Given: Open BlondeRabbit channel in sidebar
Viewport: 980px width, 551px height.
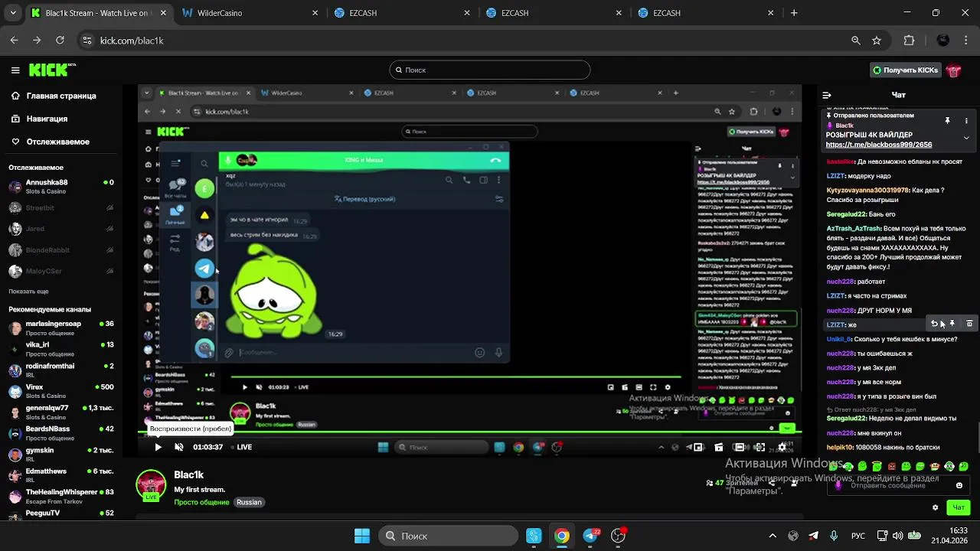Looking at the screenshot, I should coord(61,250).
